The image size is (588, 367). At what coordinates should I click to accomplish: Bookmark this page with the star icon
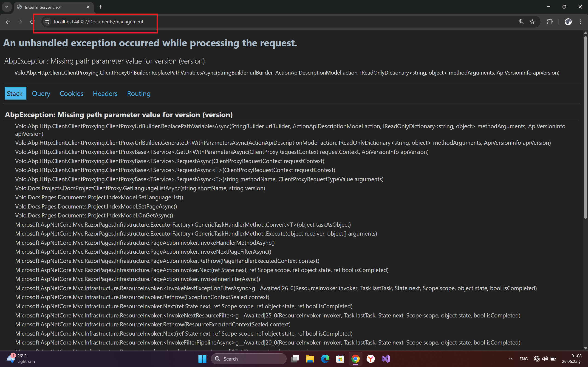click(532, 22)
